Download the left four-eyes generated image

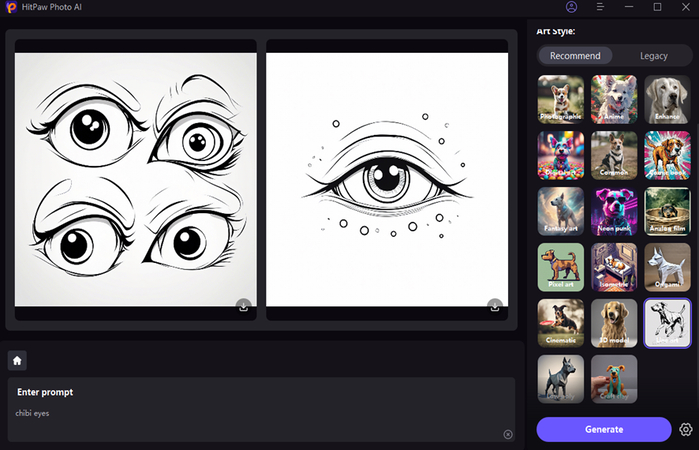coord(243,307)
